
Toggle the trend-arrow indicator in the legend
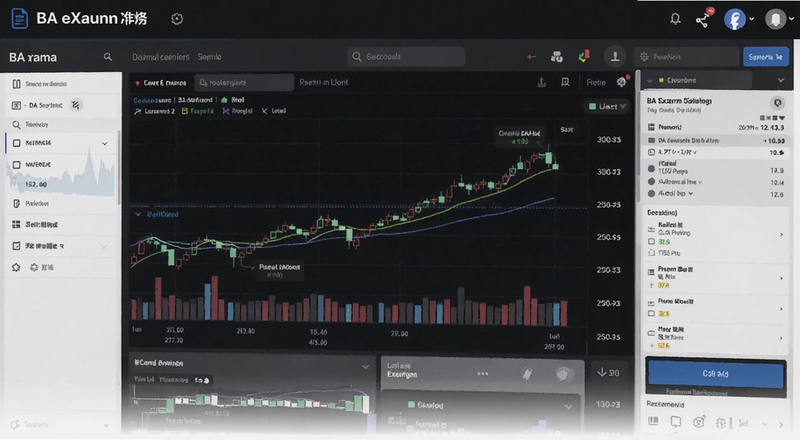pyautogui.click(x=155, y=111)
